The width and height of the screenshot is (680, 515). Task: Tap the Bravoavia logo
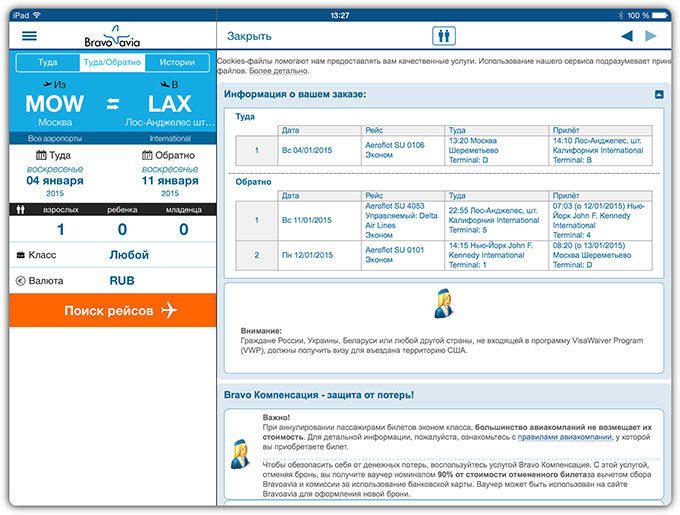[112, 36]
